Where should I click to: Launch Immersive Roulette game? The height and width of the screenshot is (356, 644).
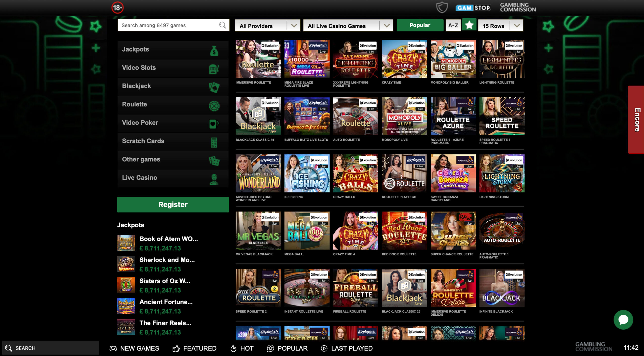pos(258,59)
